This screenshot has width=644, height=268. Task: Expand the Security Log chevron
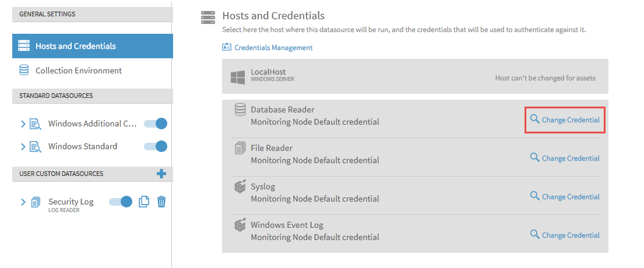pos(23,202)
